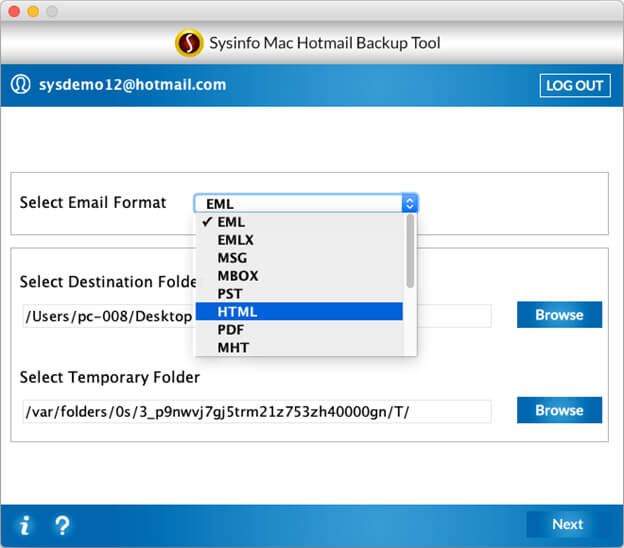Viewport: 624px width, 548px height.
Task: Choose PST format option
Action: pos(299,294)
